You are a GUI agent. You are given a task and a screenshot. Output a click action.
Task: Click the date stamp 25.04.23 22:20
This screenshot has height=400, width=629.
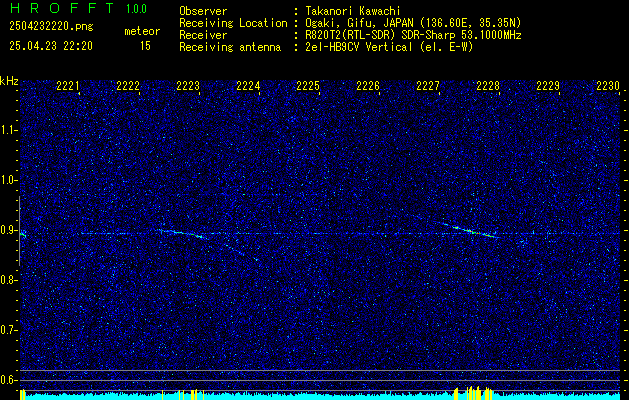(51, 46)
